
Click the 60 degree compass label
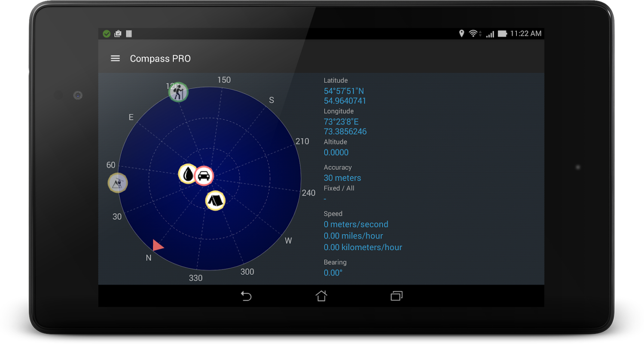[x=111, y=165]
